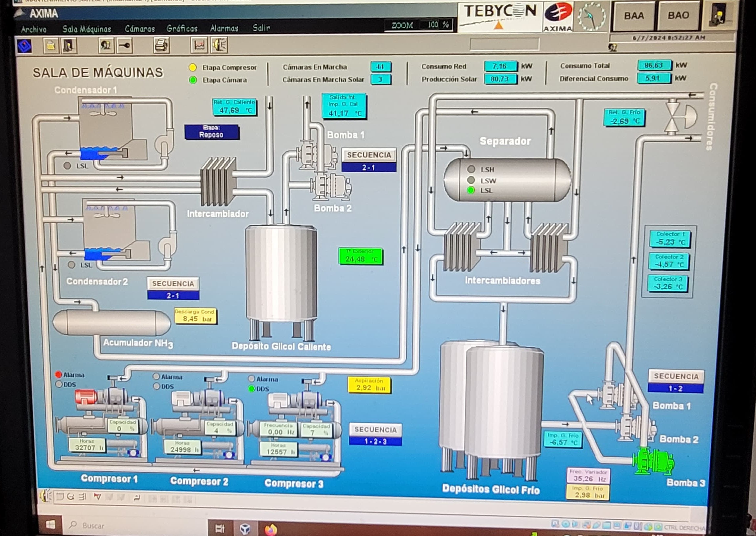Open the users toolbar icon

106,45
